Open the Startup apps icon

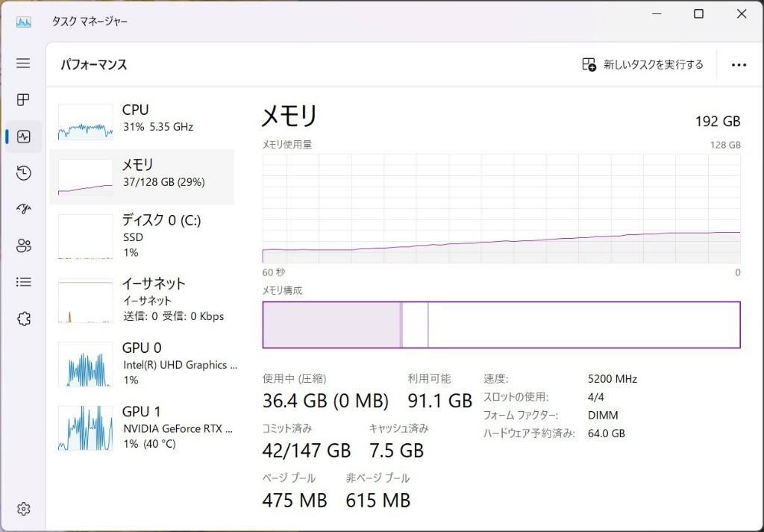pyautogui.click(x=23, y=209)
